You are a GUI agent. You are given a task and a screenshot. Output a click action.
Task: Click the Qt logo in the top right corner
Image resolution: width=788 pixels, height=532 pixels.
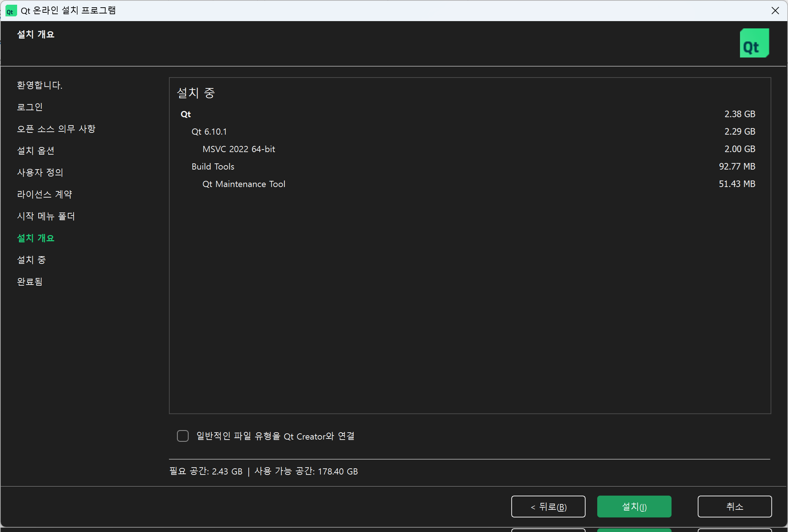(754, 43)
